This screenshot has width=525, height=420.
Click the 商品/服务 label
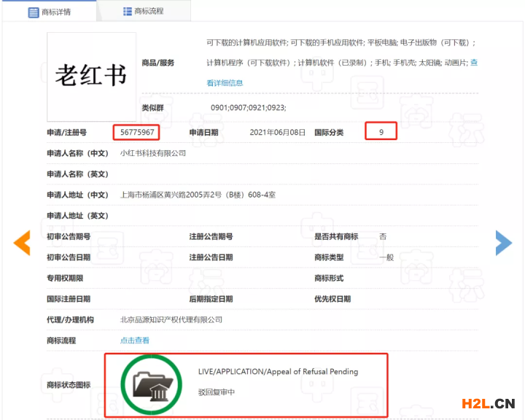[157, 63]
